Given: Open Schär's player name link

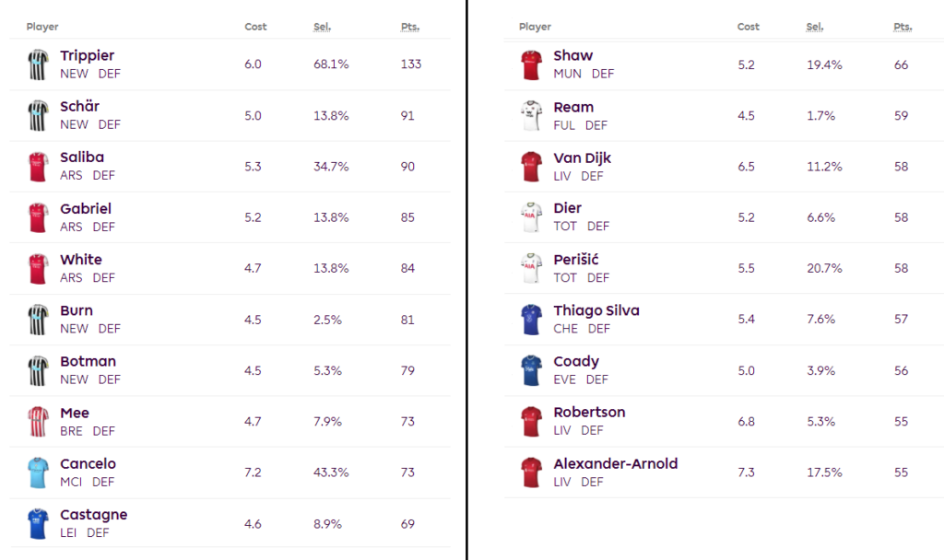Looking at the screenshot, I should pyautogui.click(x=79, y=107).
